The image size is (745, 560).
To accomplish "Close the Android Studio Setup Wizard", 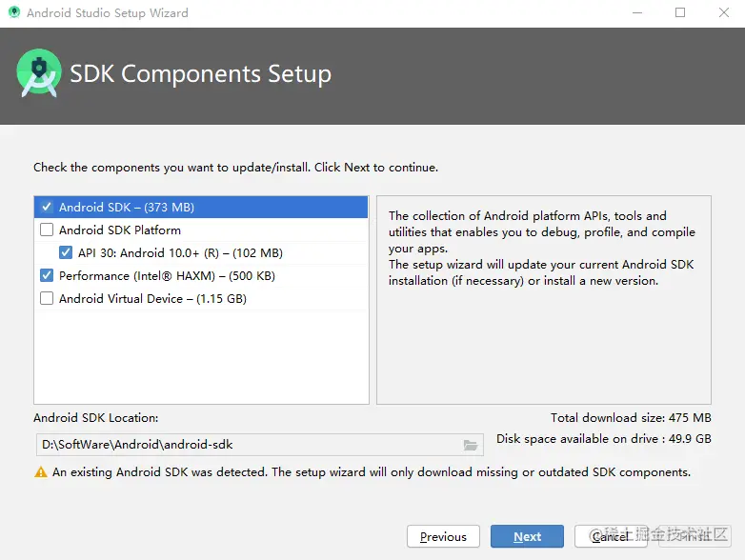I will 723,12.
